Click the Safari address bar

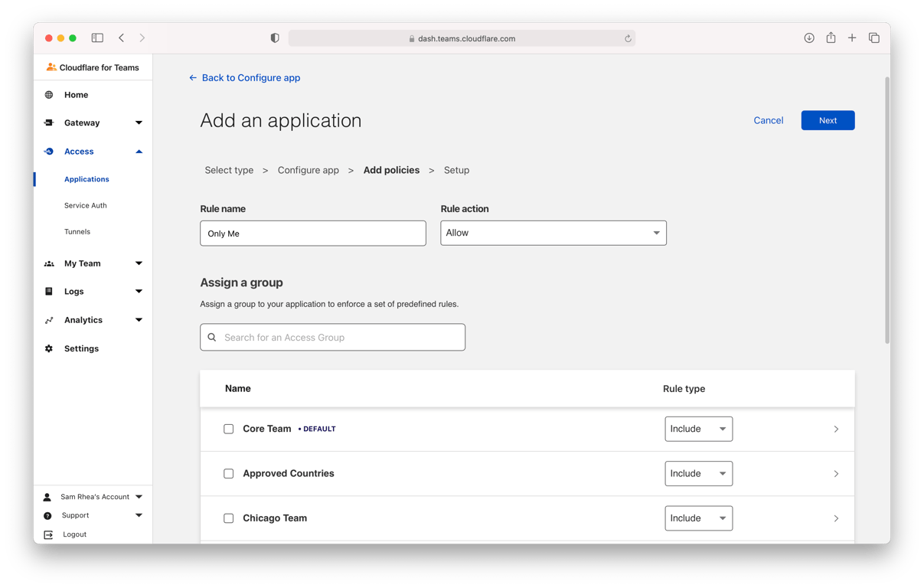pyautogui.click(x=462, y=38)
